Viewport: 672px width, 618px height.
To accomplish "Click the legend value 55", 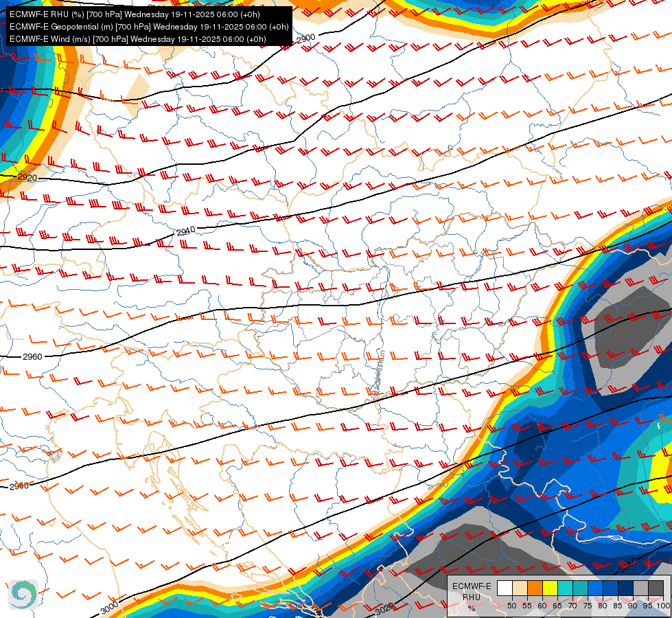I will 527,606.
